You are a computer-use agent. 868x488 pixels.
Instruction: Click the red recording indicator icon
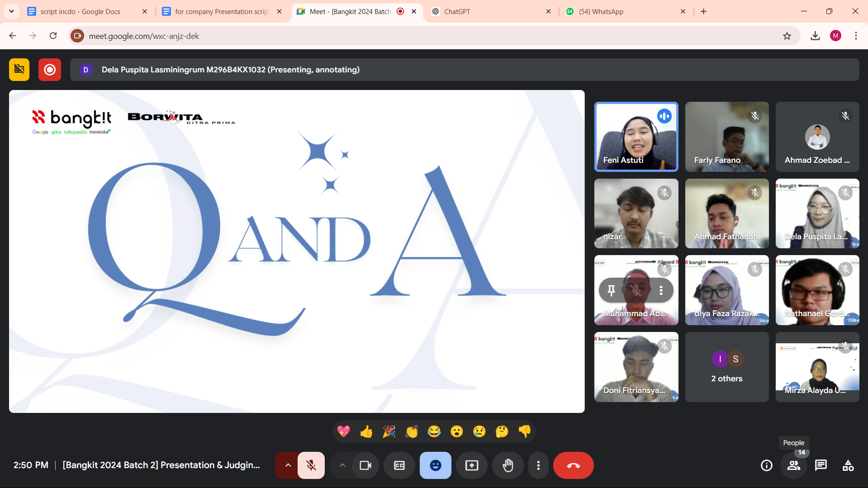tap(50, 70)
